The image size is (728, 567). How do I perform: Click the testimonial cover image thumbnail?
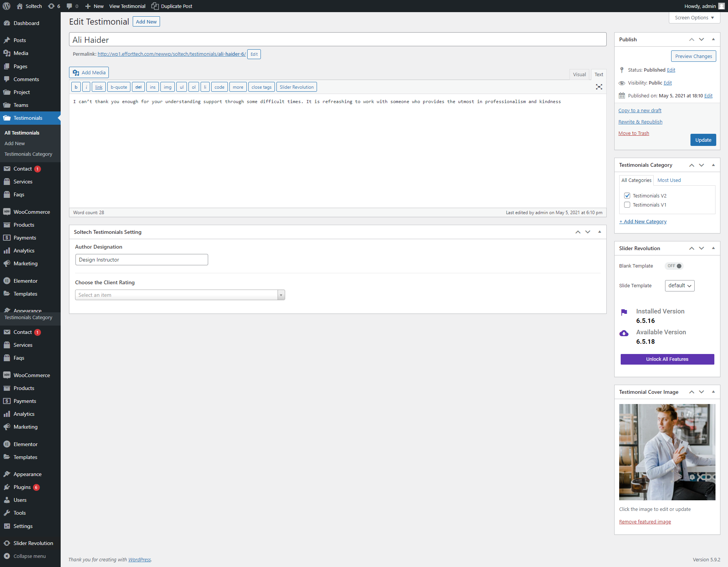667,452
